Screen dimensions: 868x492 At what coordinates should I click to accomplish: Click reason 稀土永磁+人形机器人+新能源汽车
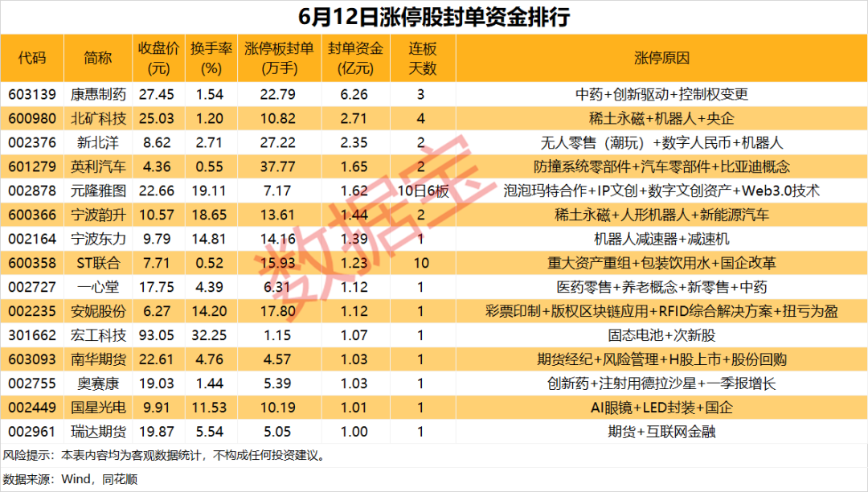(661, 215)
